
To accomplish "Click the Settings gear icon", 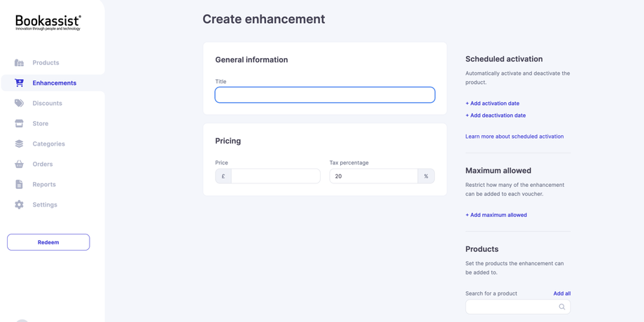I will [19, 204].
